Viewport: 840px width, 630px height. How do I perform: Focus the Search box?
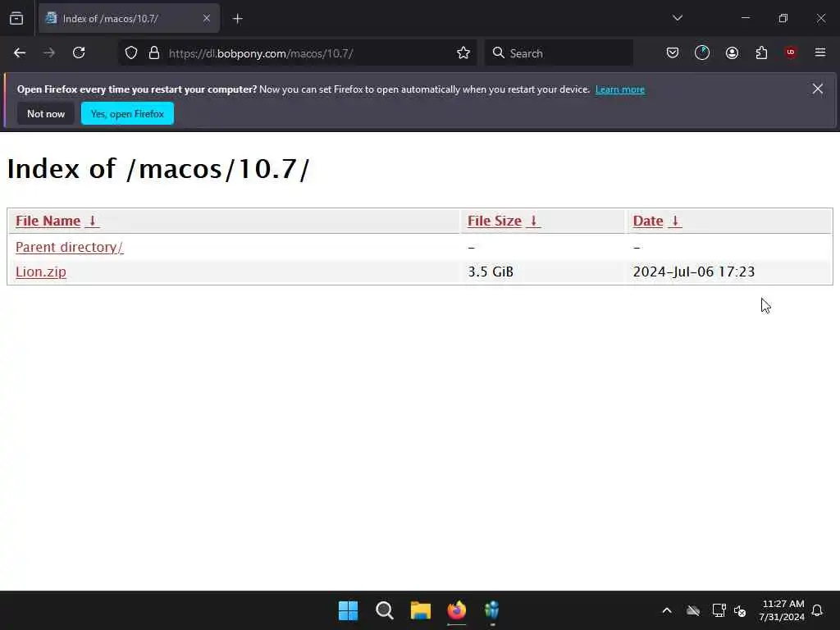(x=559, y=53)
